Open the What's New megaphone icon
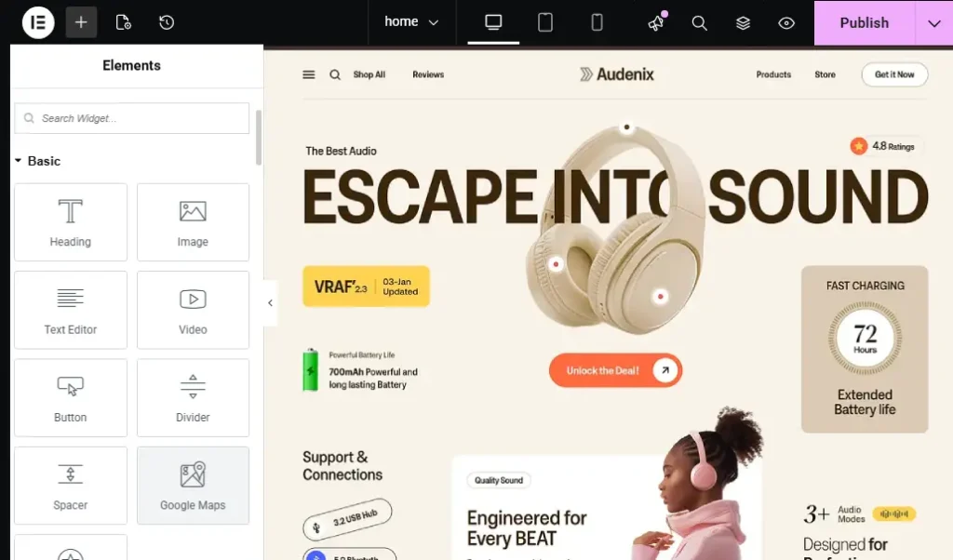This screenshot has width=953, height=560. pos(657,22)
